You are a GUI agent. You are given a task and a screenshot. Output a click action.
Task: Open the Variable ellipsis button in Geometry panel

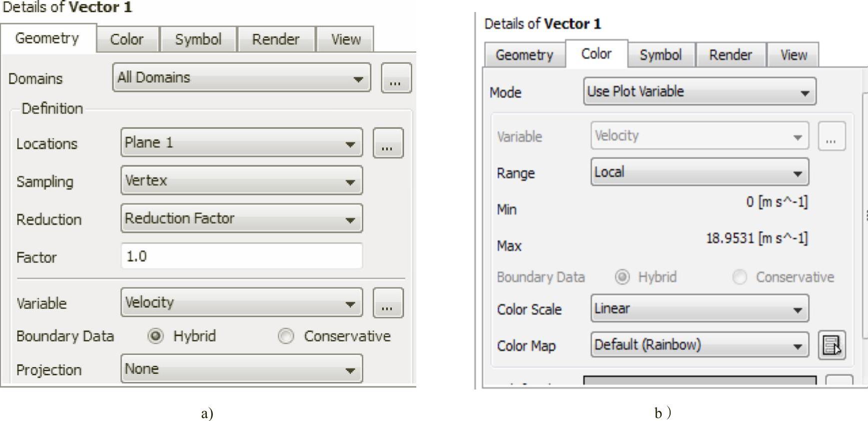point(388,302)
